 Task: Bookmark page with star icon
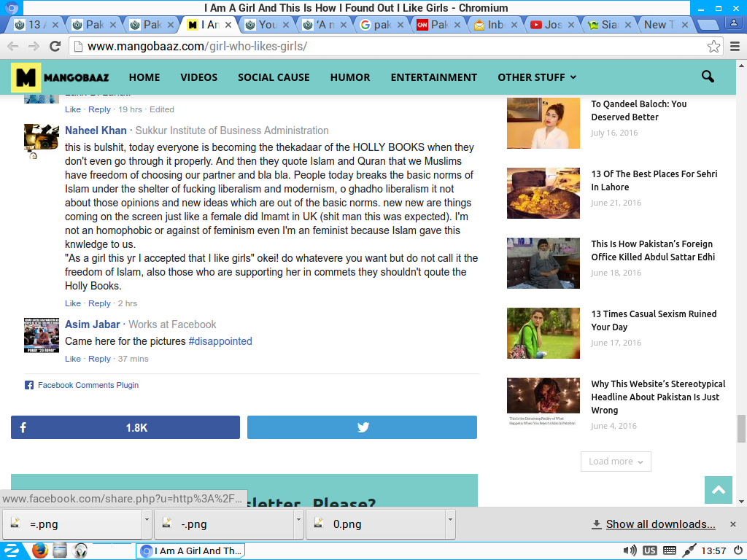coord(713,46)
